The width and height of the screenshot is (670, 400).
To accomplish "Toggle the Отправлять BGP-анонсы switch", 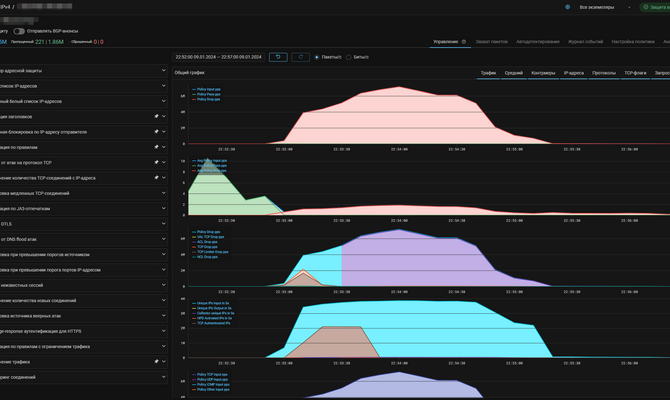I will tap(19, 31).
